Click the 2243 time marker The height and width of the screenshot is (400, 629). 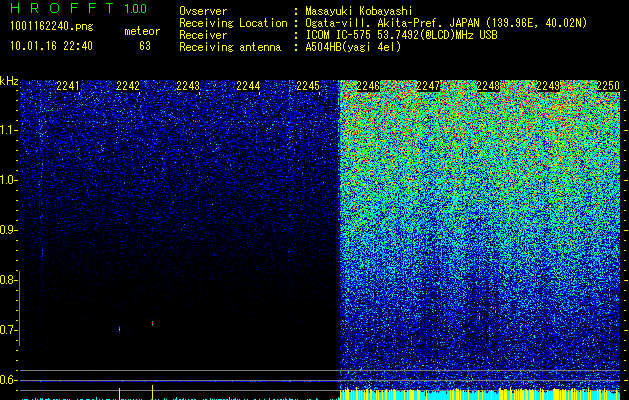188,86
